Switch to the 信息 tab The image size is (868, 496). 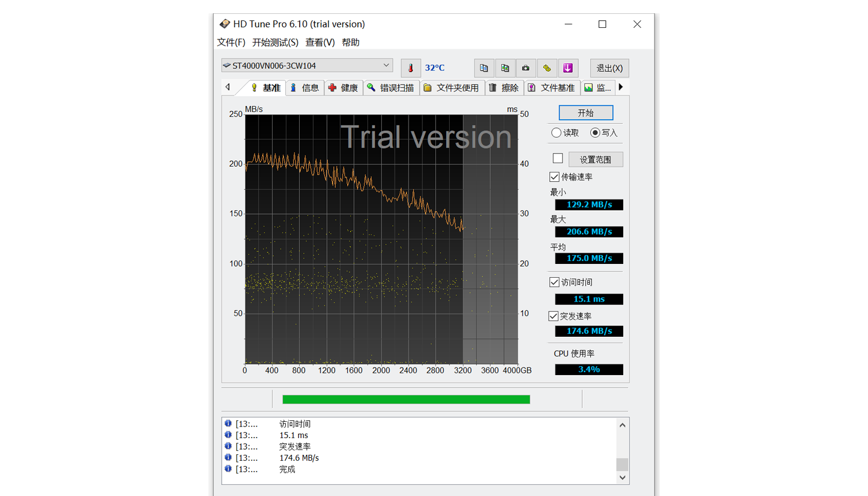point(305,88)
